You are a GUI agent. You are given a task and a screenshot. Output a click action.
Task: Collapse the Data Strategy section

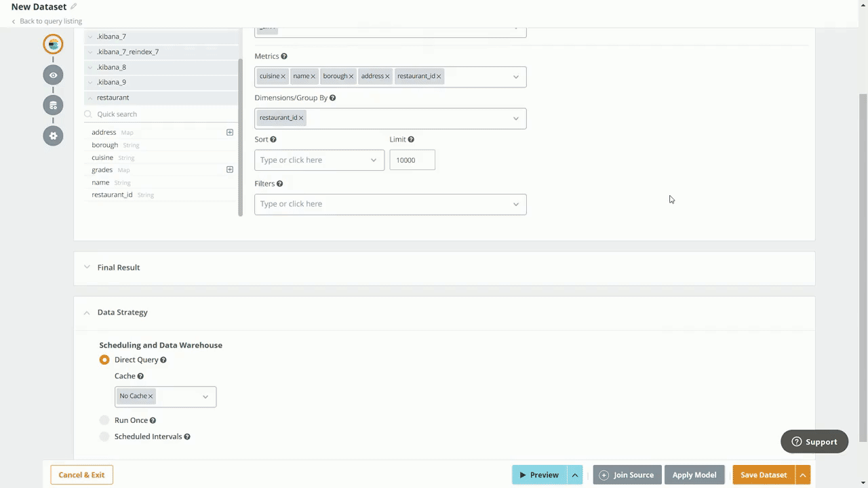click(x=87, y=312)
